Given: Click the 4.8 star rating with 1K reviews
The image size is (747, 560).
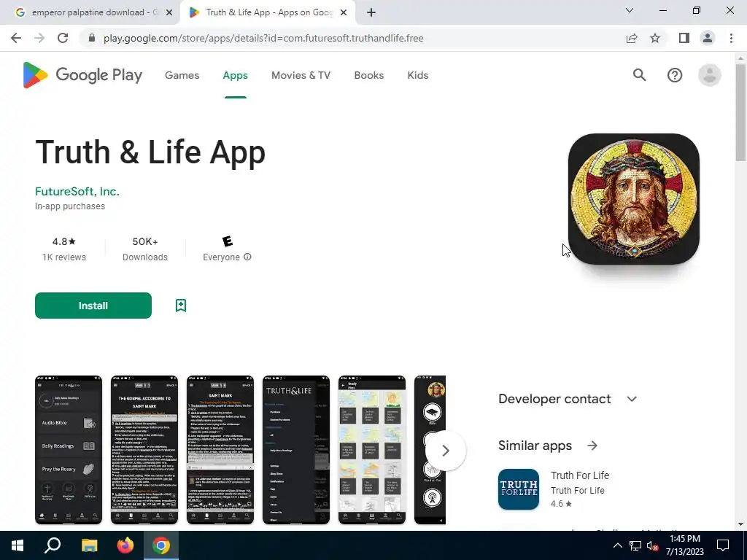Looking at the screenshot, I should click(x=64, y=249).
